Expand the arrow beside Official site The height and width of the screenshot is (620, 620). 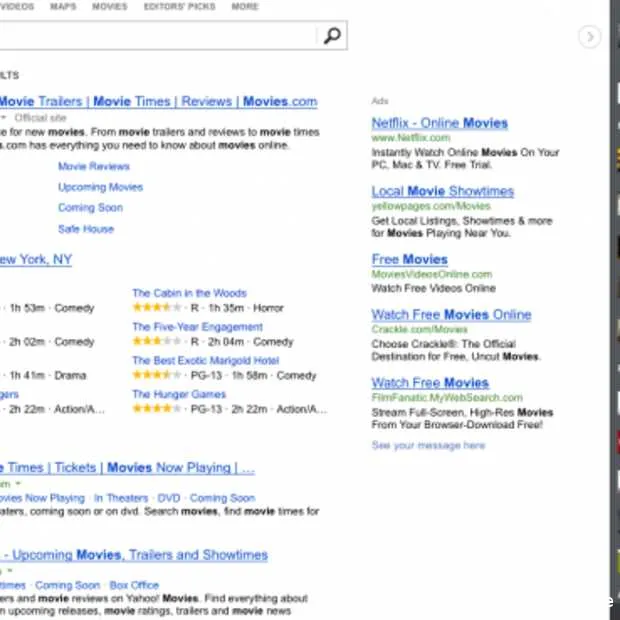click(3, 118)
